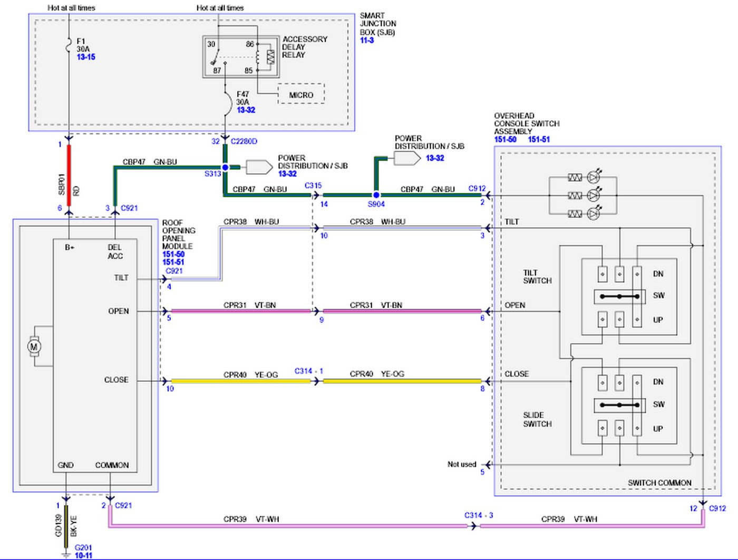The height and width of the screenshot is (560, 738).
Task: Click the middle LED symbol in overhead console
Action: (594, 195)
